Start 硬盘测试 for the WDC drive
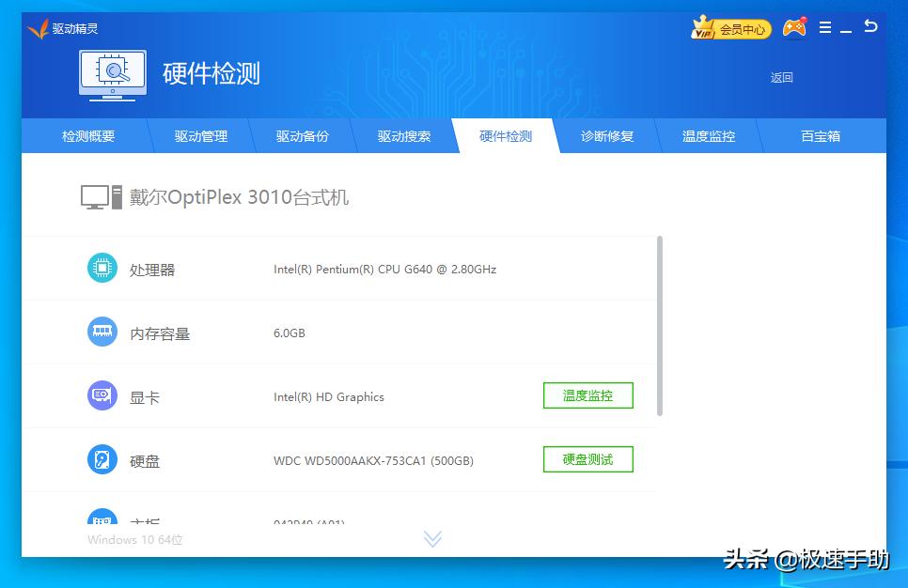Viewport: 908px width, 588px height. click(587, 459)
